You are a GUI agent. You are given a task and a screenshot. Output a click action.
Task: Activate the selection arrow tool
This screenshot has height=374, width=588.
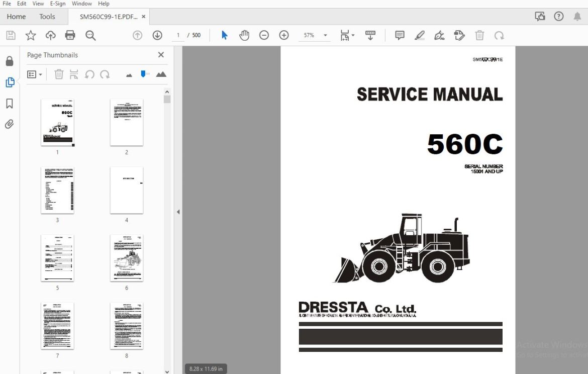[224, 35]
